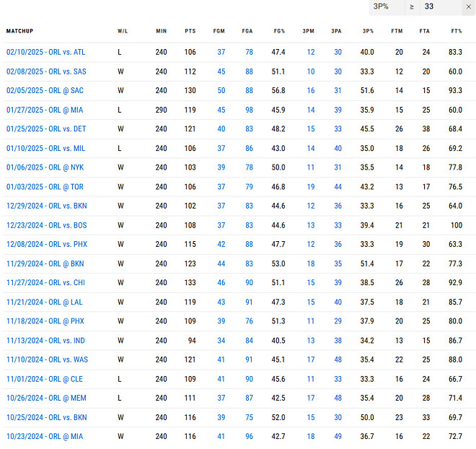Sort by the 3PA column header
The height and width of the screenshot is (449, 476).
336,31
